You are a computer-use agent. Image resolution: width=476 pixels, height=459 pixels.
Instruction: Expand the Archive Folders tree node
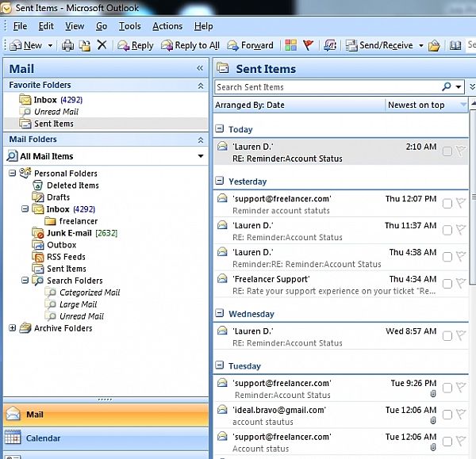click(x=12, y=328)
